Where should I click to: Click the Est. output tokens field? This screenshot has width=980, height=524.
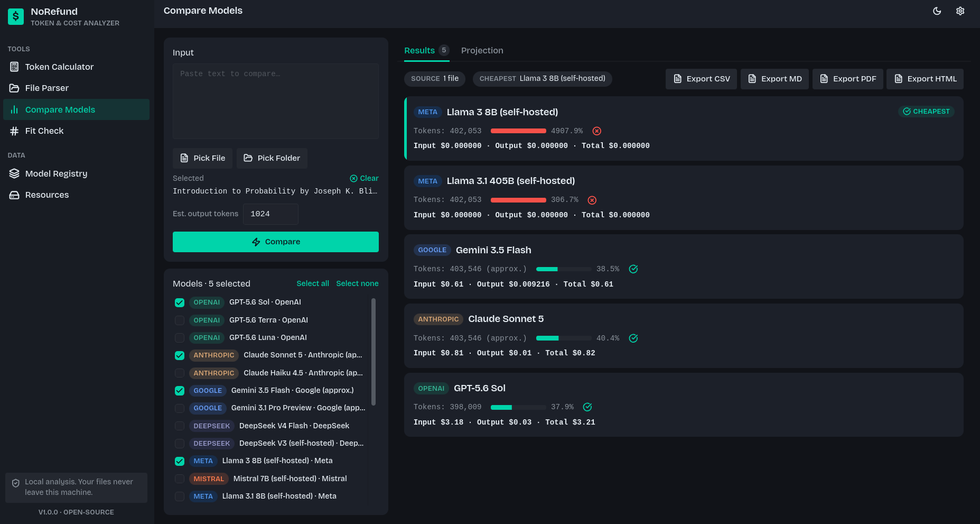[270, 214]
